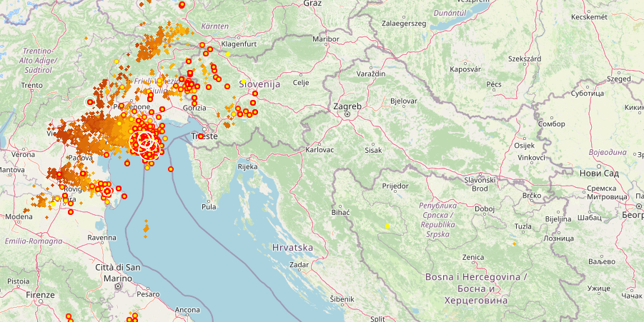Screen dimensions: 644x322
Task: Click the Verona city label
Action: (x=23, y=155)
